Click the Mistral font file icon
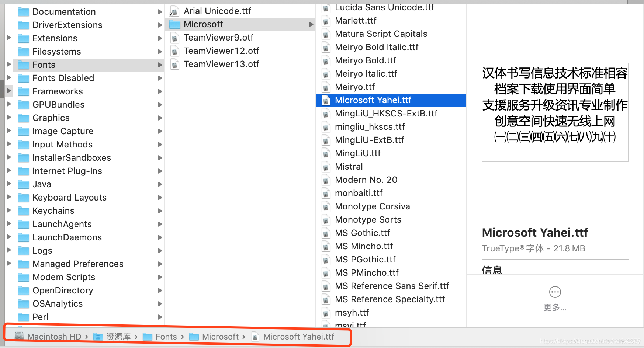This screenshot has width=644, height=348. pos(326,167)
